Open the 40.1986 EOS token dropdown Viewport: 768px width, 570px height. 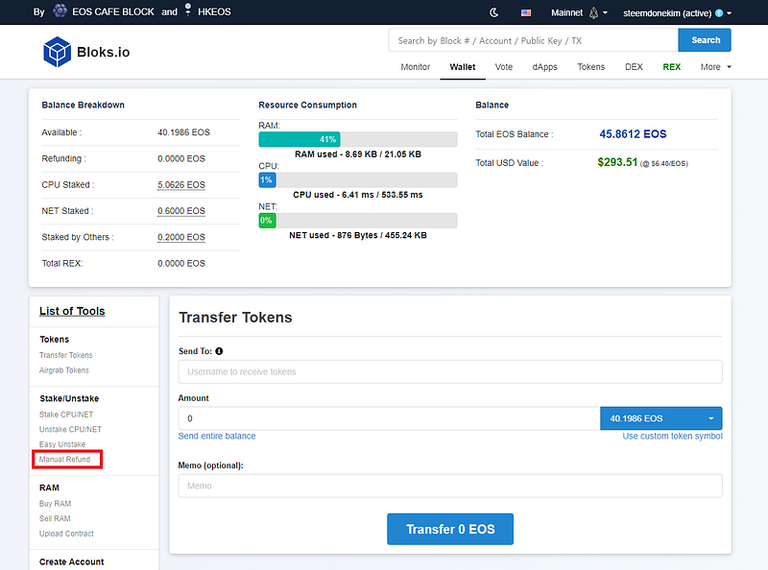coord(660,418)
